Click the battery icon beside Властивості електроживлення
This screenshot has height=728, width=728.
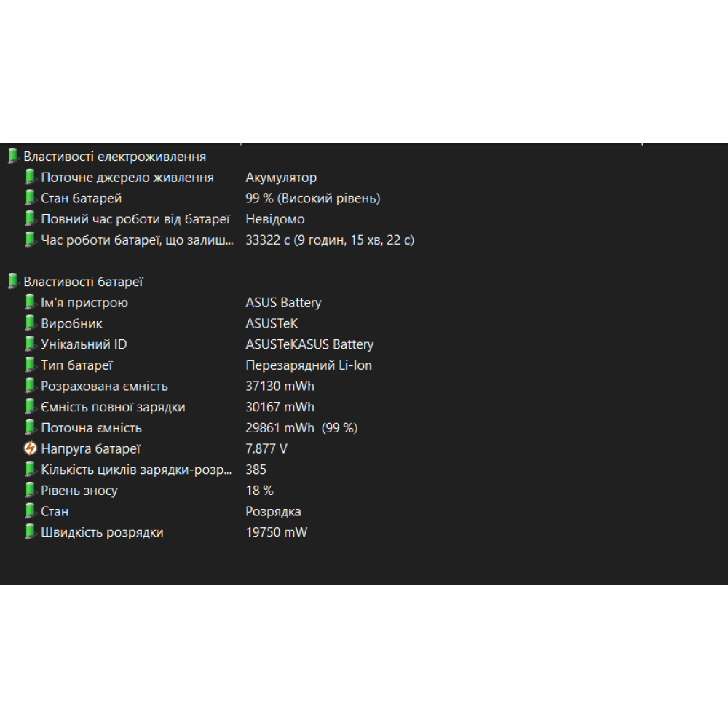point(12,157)
